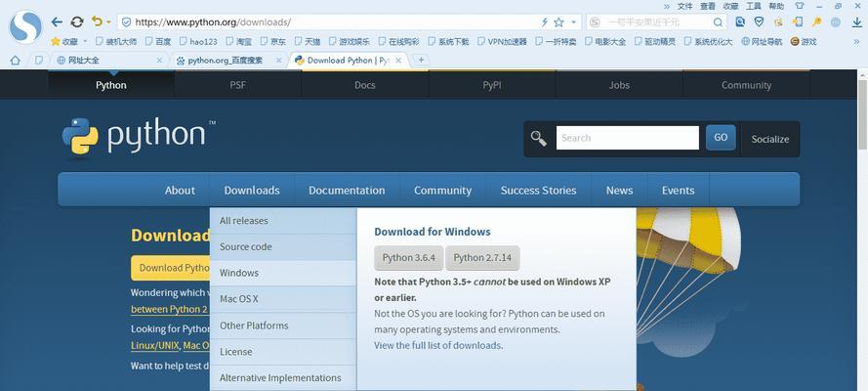
Task: Open the About main menu
Action: click(x=180, y=190)
